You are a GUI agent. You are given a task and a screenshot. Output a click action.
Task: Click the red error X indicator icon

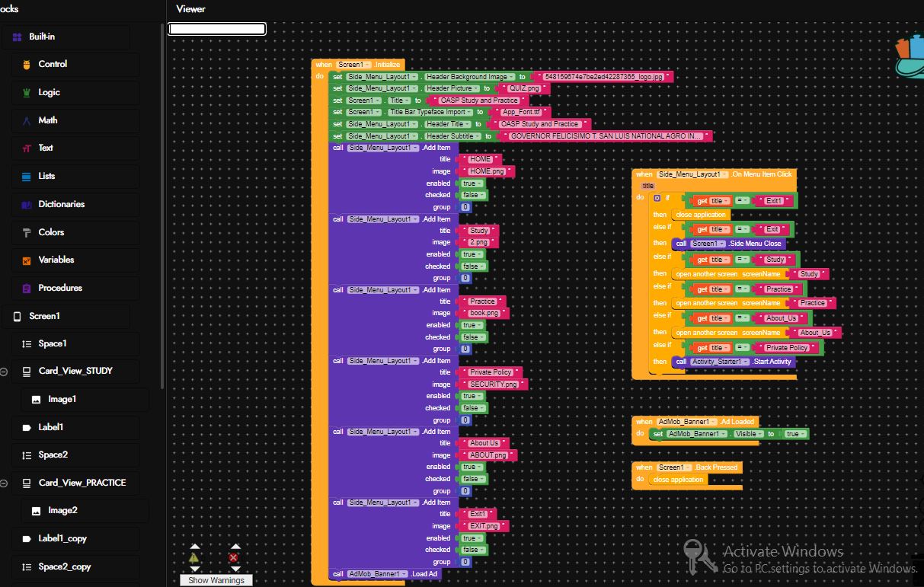pyautogui.click(x=234, y=557)
